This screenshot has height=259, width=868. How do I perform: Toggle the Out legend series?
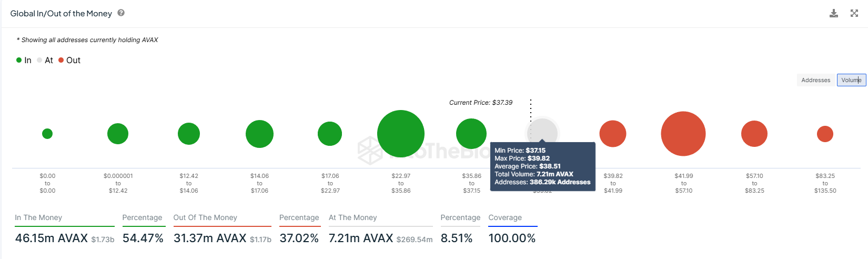pos(69,60)
